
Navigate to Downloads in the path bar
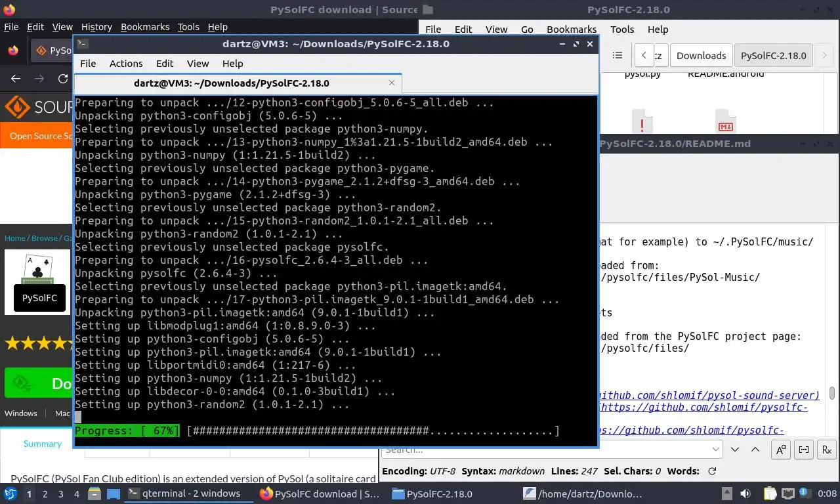701,56
